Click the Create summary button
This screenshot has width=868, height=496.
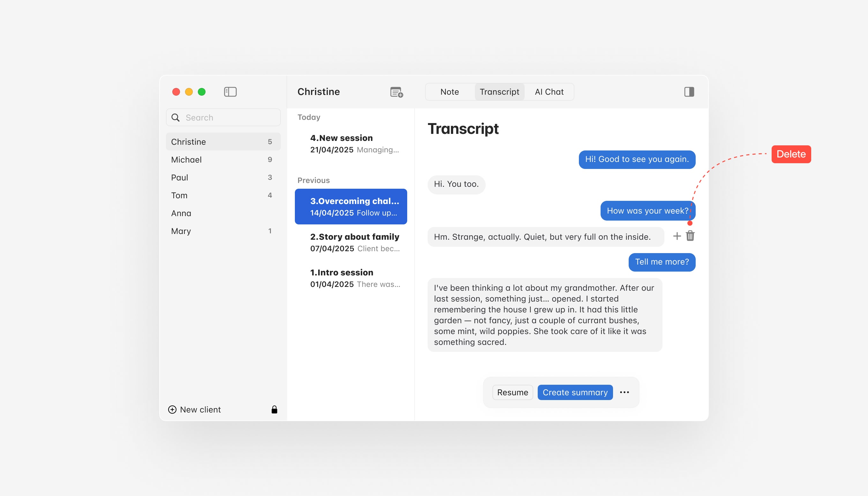click(575, 392)
